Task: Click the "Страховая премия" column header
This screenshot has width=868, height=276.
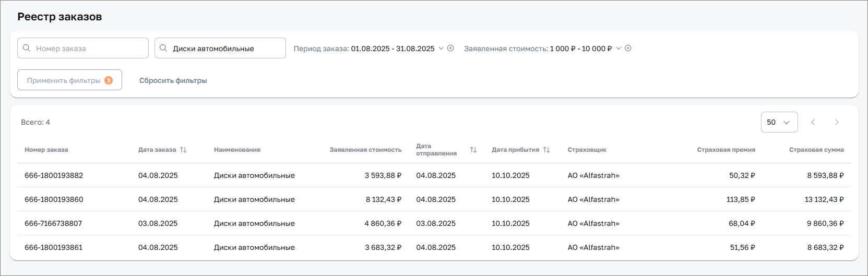Action: coord(726,150)
